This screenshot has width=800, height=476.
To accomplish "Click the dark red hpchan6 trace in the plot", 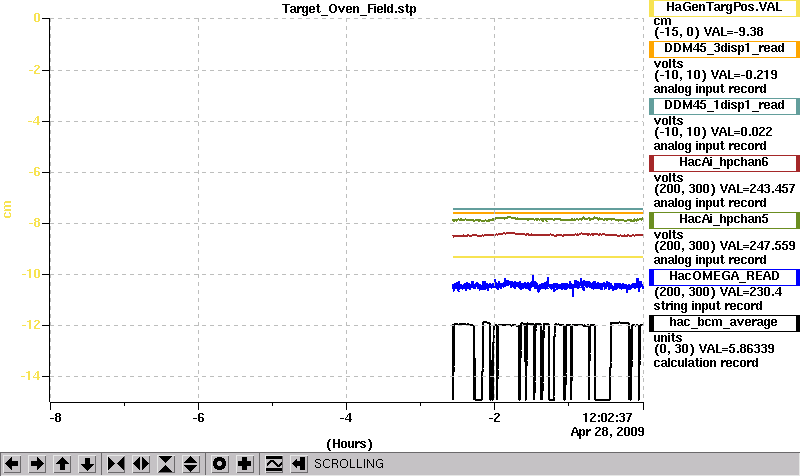I will (x=546, y=235).
